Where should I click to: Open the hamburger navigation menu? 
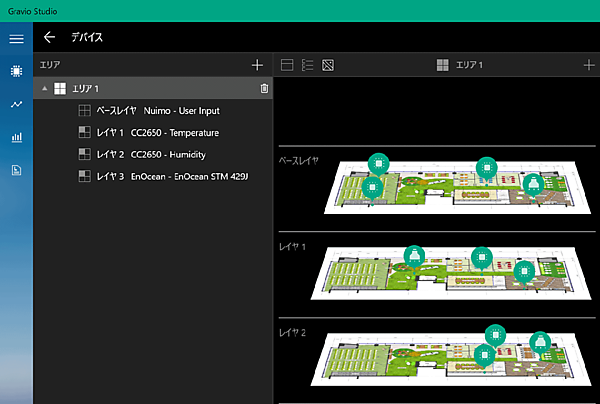(16, 38)
